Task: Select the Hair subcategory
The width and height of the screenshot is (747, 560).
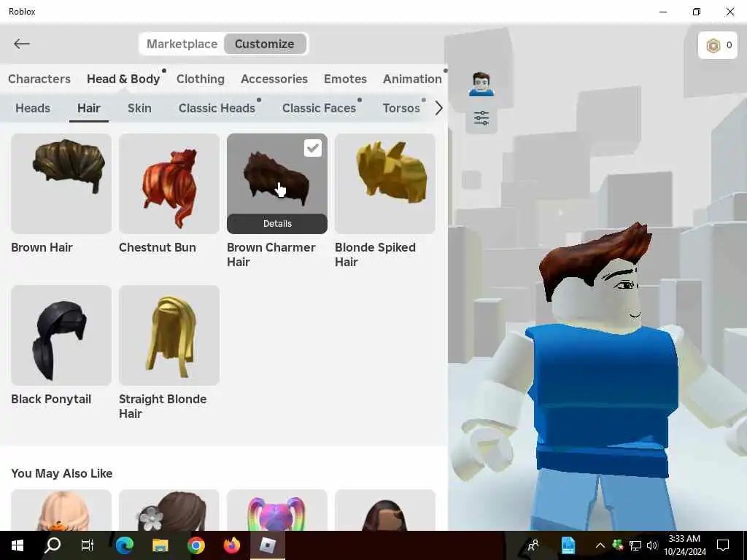Action: click(88, 108)
